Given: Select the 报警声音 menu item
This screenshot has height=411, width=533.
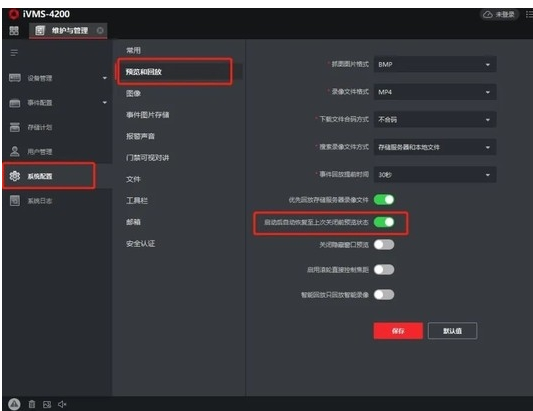Looking at the screenshot, I should pos(140,136).
